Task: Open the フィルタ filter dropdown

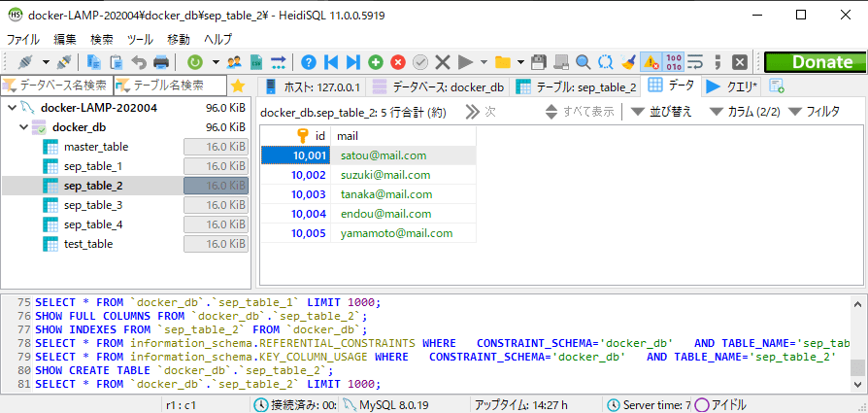Action: click(814, 112)
